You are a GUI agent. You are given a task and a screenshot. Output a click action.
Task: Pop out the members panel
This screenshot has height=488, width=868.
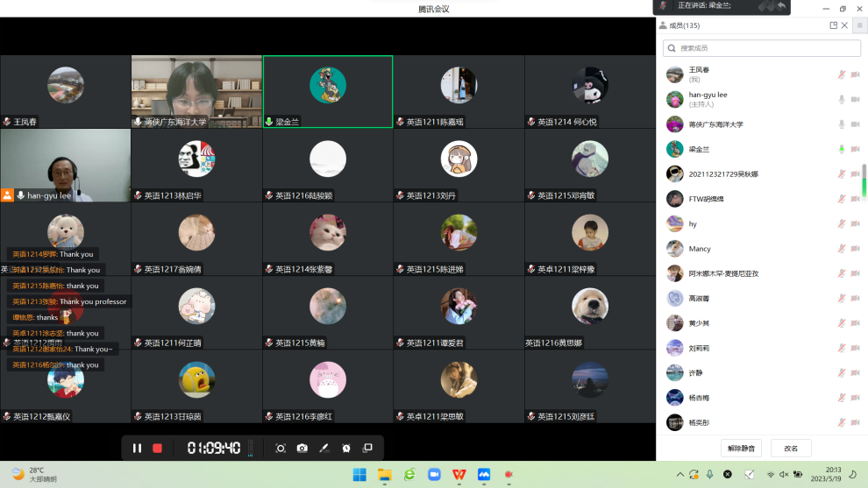coord(834,25)
